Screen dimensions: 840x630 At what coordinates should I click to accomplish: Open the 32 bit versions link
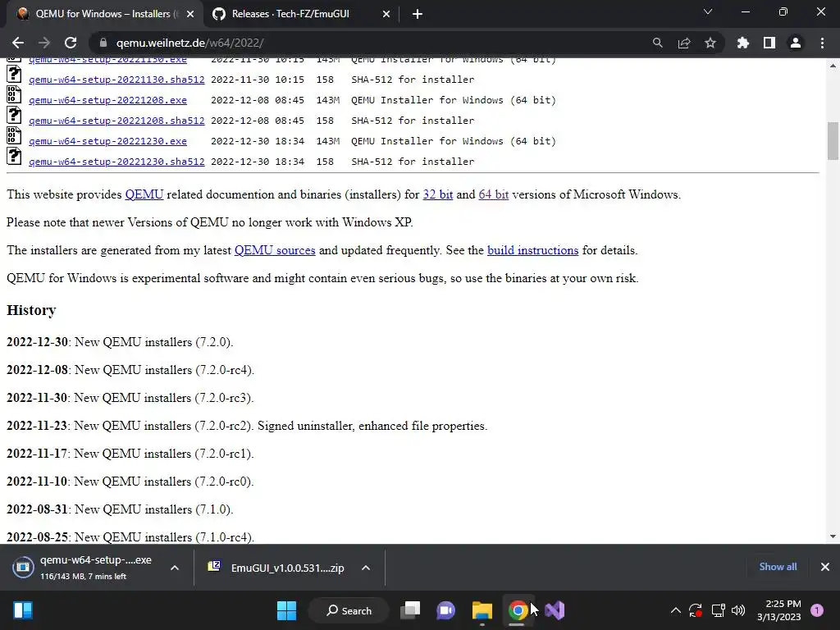click(x=438, y=194)
